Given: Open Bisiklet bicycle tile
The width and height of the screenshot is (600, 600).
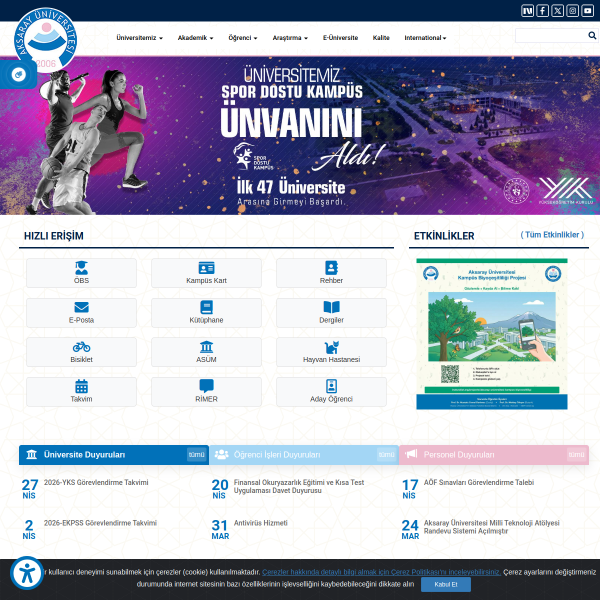Looking at the screenshot, I should pos(82,352).
